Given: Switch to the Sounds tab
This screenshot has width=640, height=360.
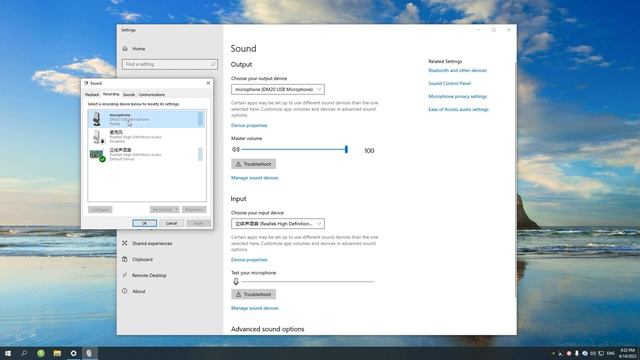Looking at the screenshot, I should [129, 95].
